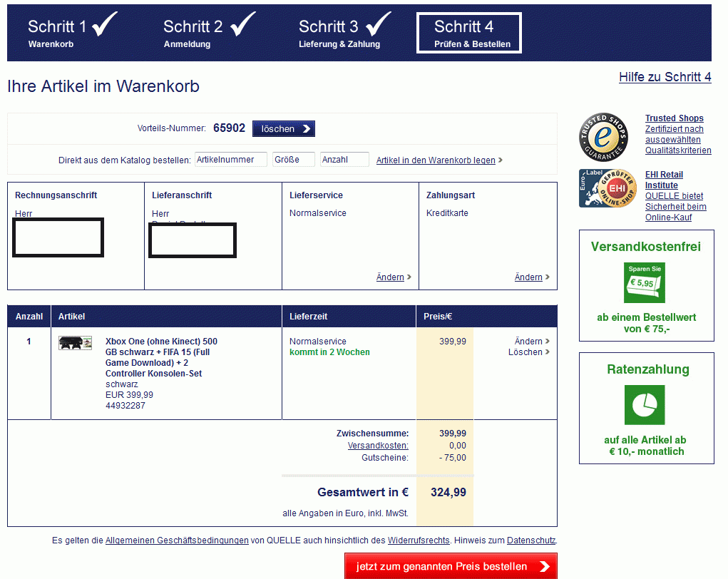Viewport: 728px width, 579px height.
Task: Focus the Artikelnummer input field
Action: click(231, 159)
